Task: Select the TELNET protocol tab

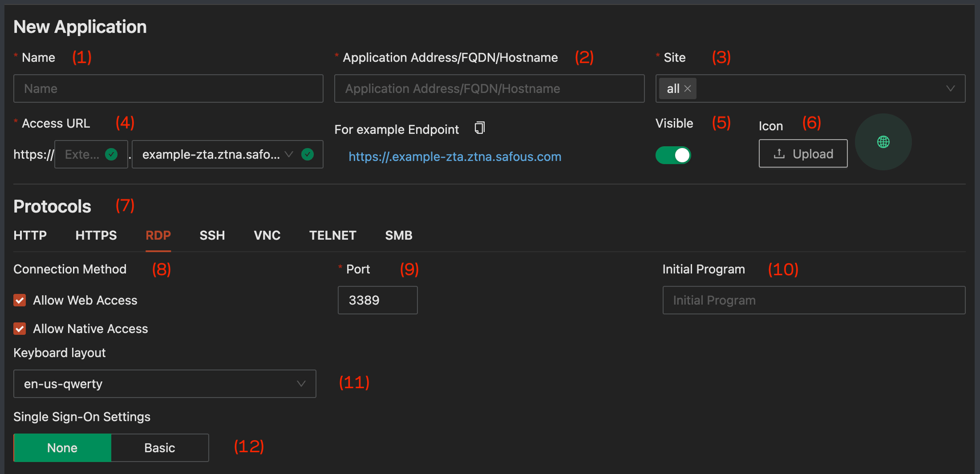Action: (x=332, y=235)
